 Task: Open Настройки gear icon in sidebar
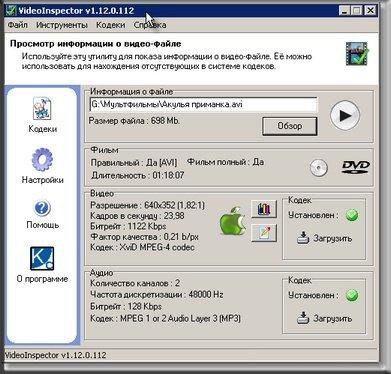pyautogui.click(x=42, y=160)
